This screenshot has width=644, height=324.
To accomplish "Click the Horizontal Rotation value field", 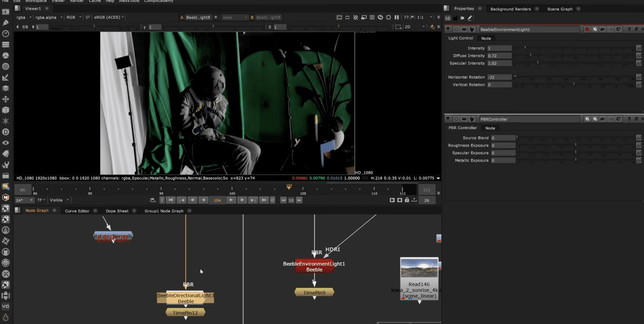I will 499,77.
